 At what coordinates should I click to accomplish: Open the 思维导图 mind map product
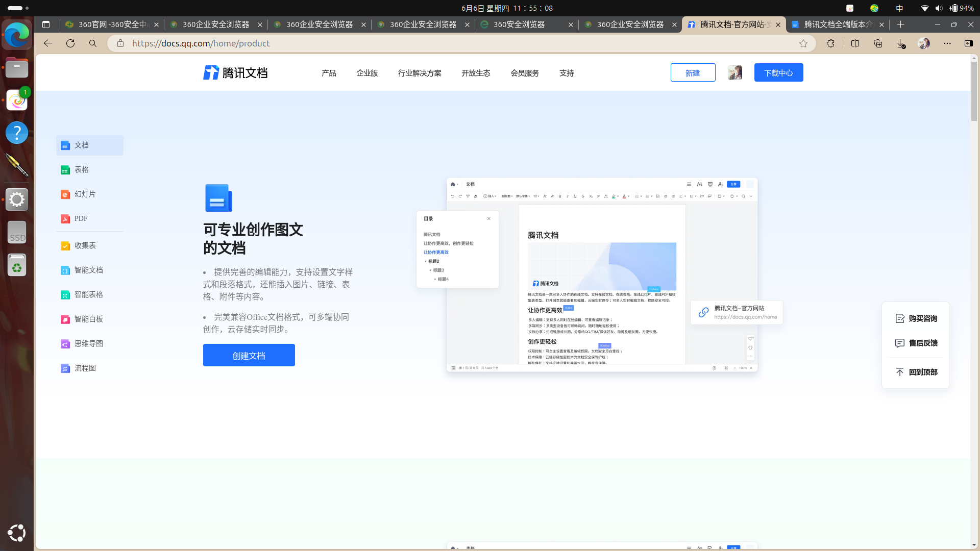tap(88, 343)
